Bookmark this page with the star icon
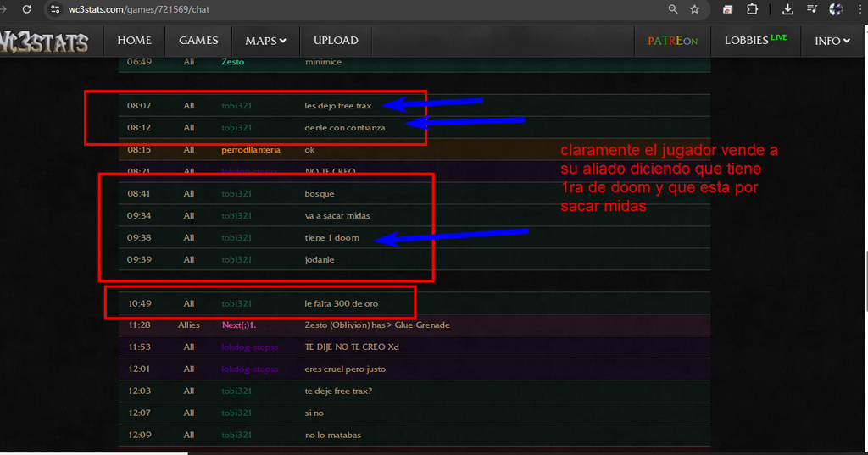868x455 pixels. coord(695,9)
